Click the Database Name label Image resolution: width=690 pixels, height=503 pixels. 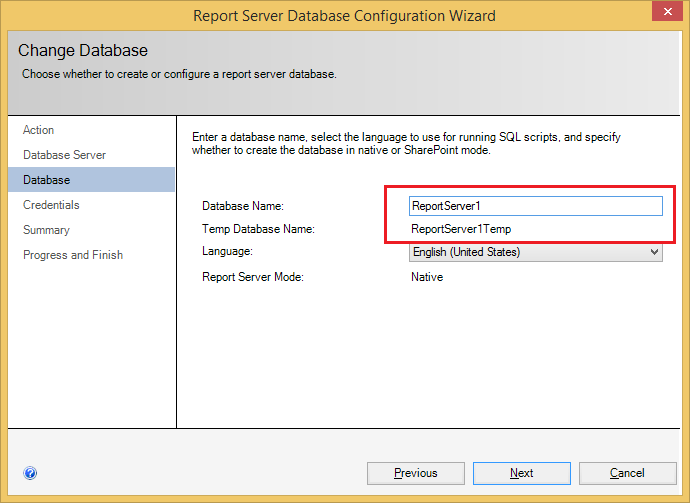(x=243, y=206)
